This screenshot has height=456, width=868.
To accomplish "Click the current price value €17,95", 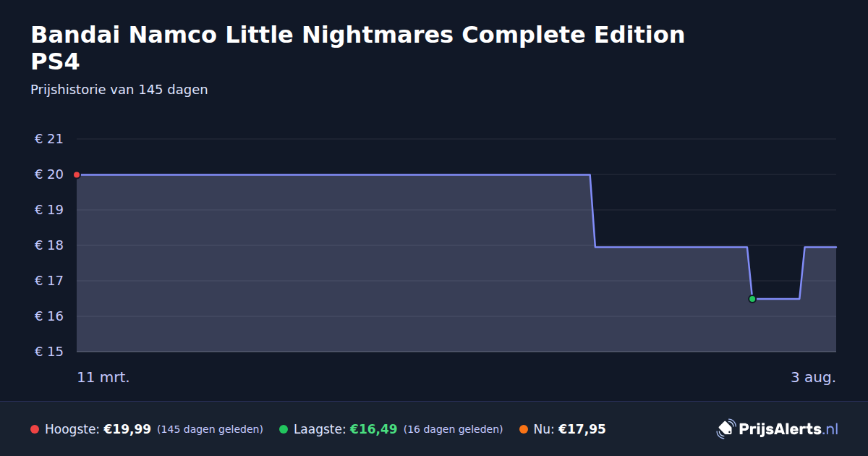I will pyautogui.click(x=582, y=429).
